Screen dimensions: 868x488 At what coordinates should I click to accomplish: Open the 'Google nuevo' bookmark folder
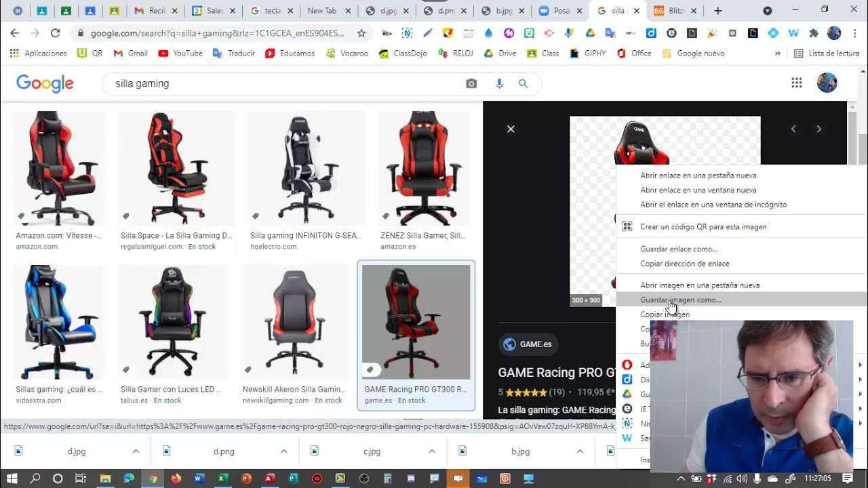pos(693,54)
